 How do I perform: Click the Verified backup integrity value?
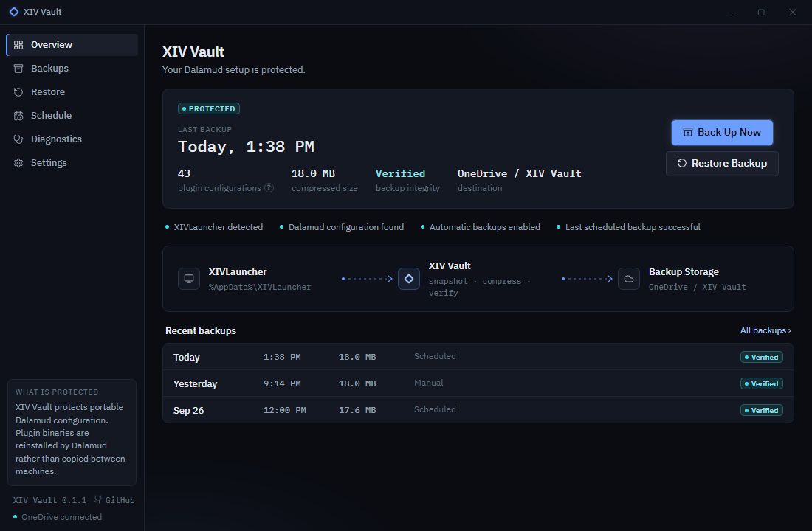[400, 173]
